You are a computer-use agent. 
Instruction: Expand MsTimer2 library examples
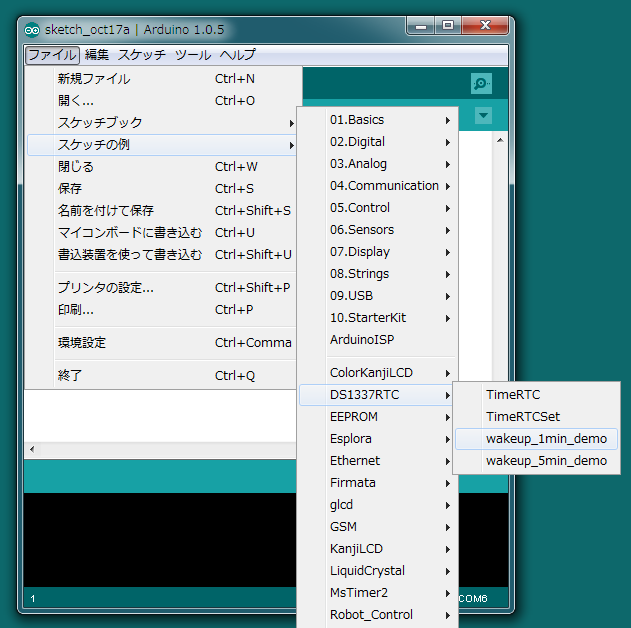pyautogui.click(x=378, y=593)
